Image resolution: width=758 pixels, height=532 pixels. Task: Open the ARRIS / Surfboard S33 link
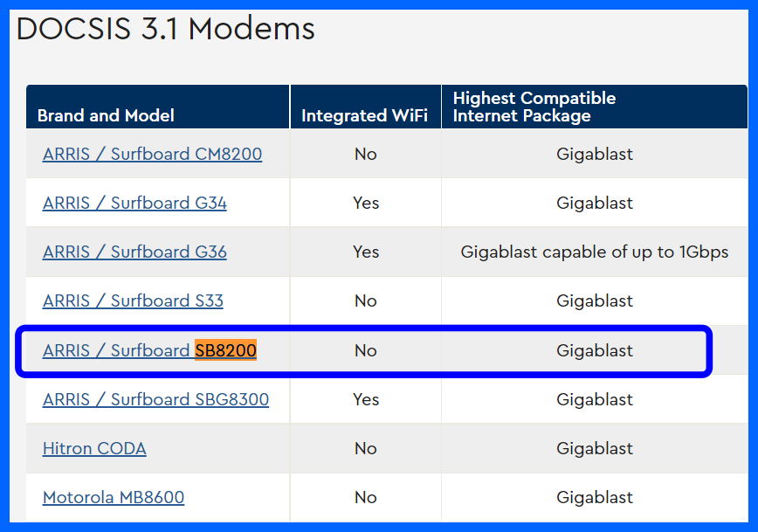133,301
